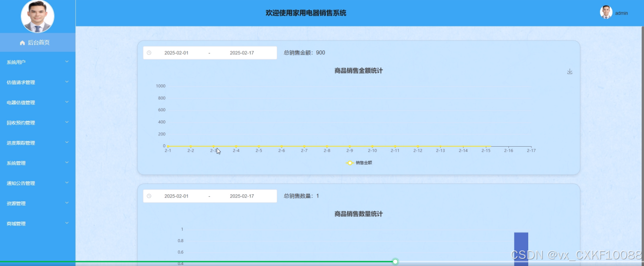Click the admin avatar in top right header
The image size is (644, 266).
pos(606,13)
